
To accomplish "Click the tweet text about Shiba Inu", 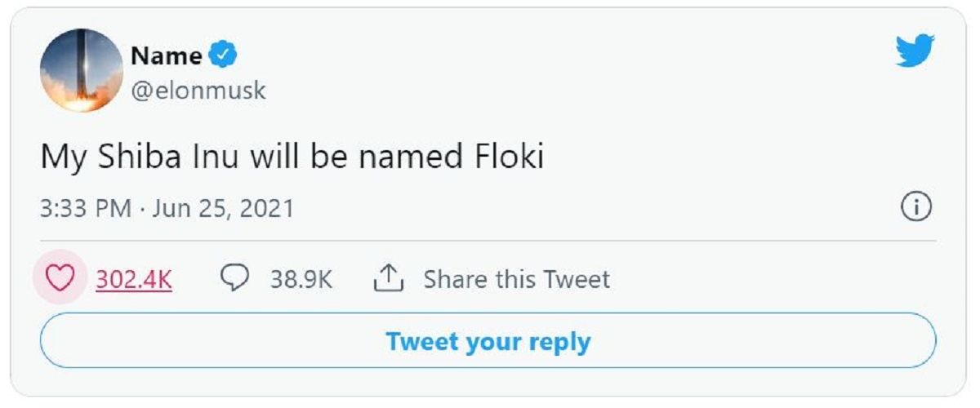I will (292, 157).
